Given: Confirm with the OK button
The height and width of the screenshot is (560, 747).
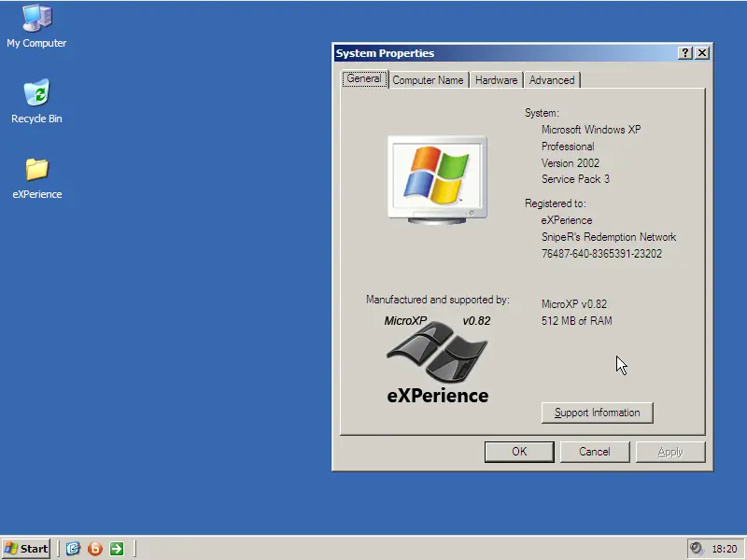Looking at the screenshot, I should 519,452.
